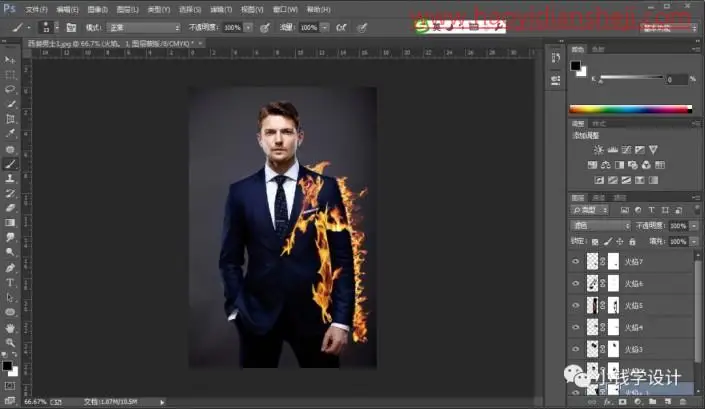Select the Rectangular Marquee tool
Image resolution: width=705 pixels, height=409 pixels.
point(10,75)
